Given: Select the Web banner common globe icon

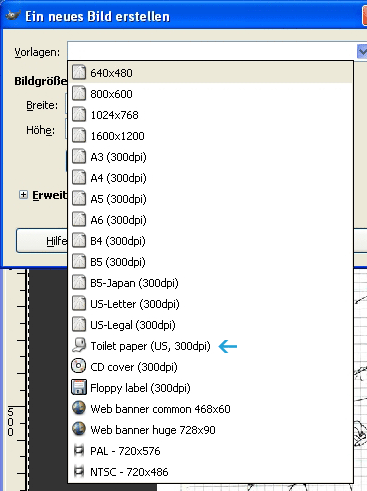Looking at the screenshot, I should click(x=79, y=408).
